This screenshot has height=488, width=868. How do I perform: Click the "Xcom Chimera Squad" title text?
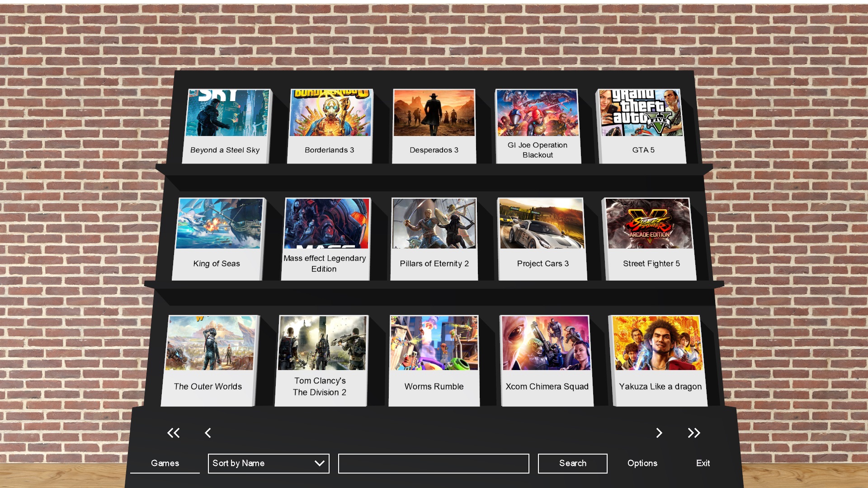547,387
